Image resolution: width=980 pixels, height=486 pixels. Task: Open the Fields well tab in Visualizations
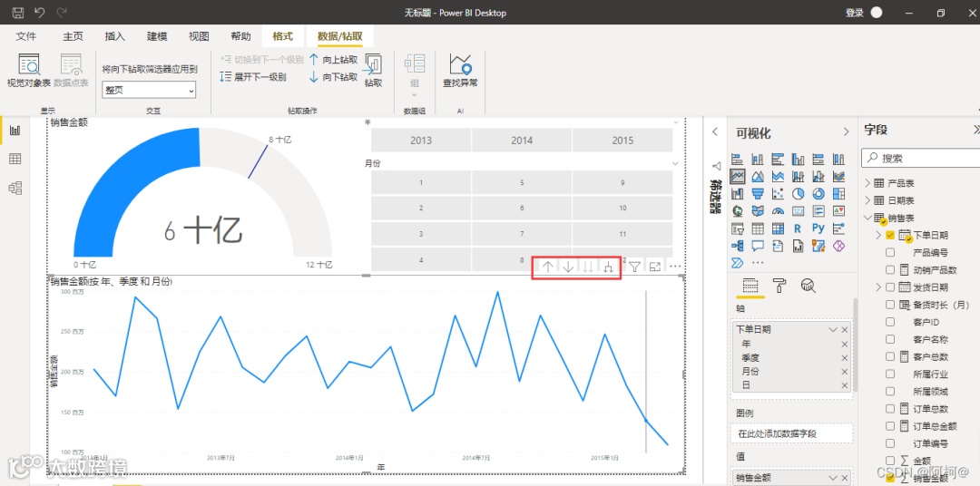pyautogui.click(x=750, y=287)
